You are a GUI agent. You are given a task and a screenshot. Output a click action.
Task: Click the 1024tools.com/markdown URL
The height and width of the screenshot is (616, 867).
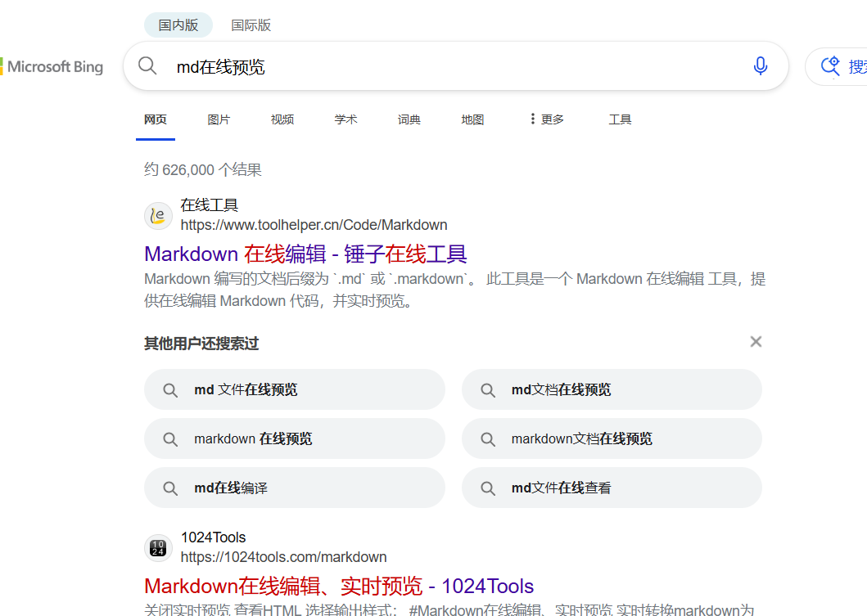pyautogui.click(x=283, y=557)
